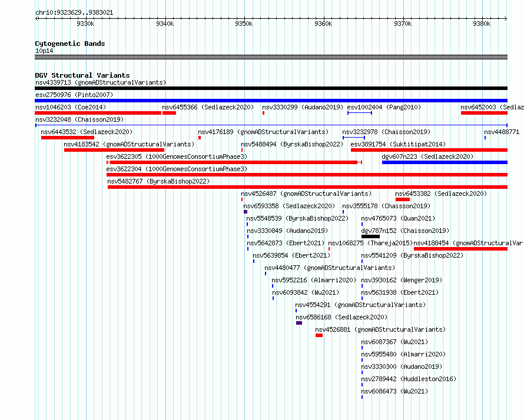Click the DGV Structural Variants track title
The width and height of the screenshot is (524, 420).
(82, 75)
